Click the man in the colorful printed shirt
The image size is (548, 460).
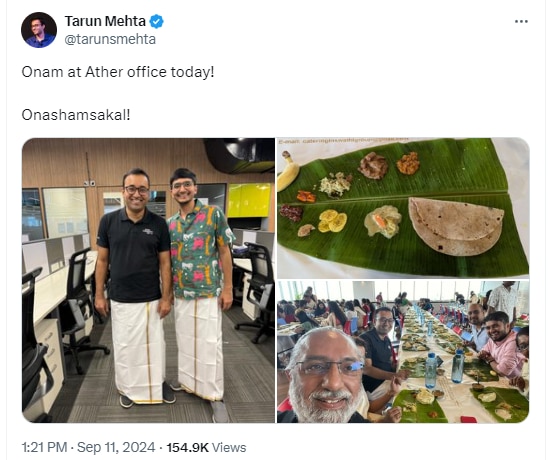[x=199, y=285]
